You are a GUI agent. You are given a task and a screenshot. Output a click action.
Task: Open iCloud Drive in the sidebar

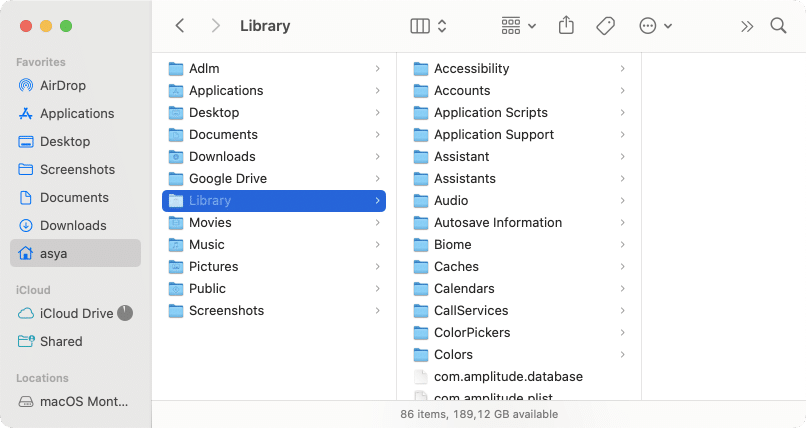[x=75, y=313]
